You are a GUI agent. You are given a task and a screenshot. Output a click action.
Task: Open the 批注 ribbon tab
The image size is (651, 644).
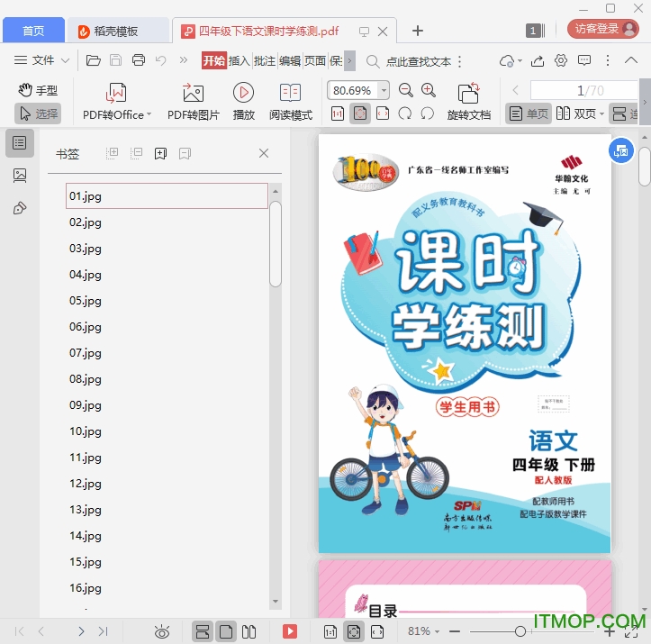[x=265, y=61]
